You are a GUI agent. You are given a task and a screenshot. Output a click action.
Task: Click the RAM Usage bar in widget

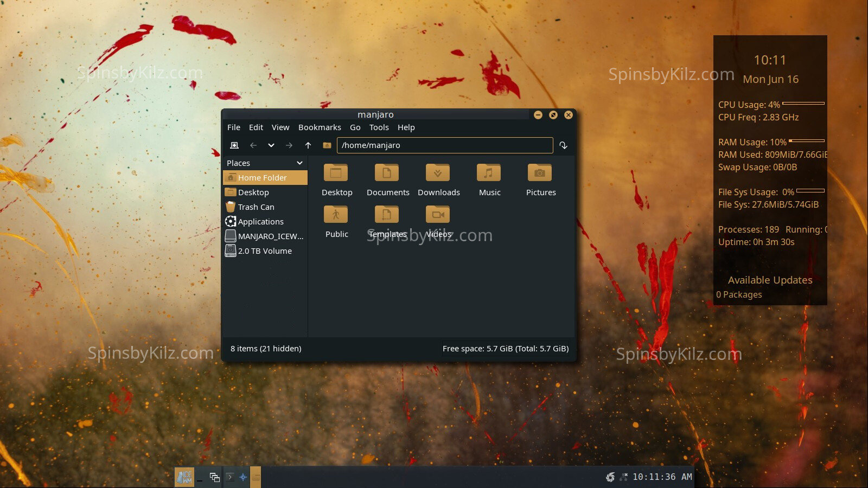tap(807, 141)
